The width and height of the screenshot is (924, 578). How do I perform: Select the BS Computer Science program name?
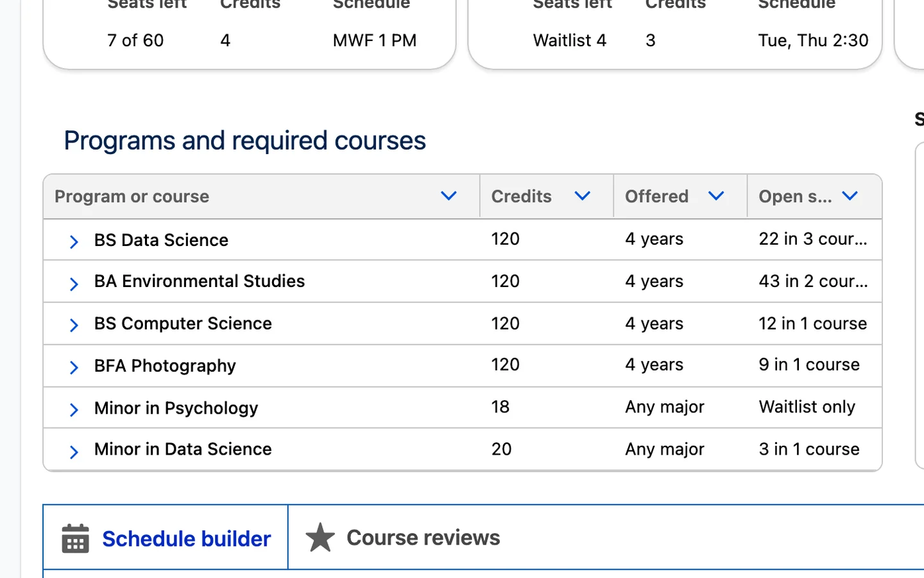(x=183, y=324)
